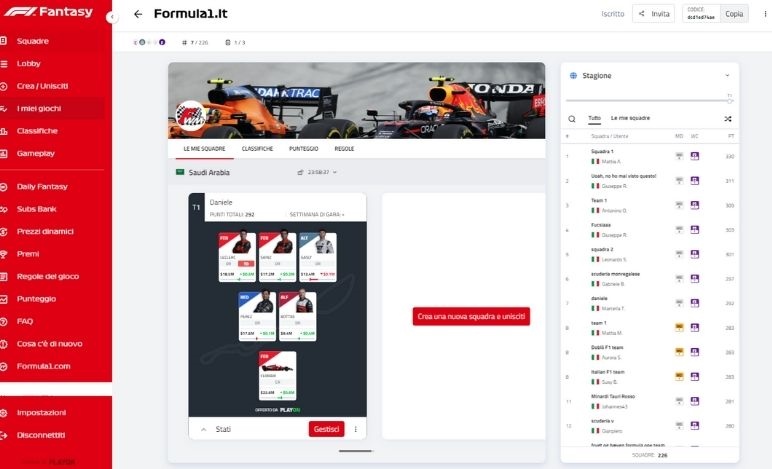Screen dimensions: 772x469
Task: Open Impostazioni in the sidebar
Action: (41, 412)
